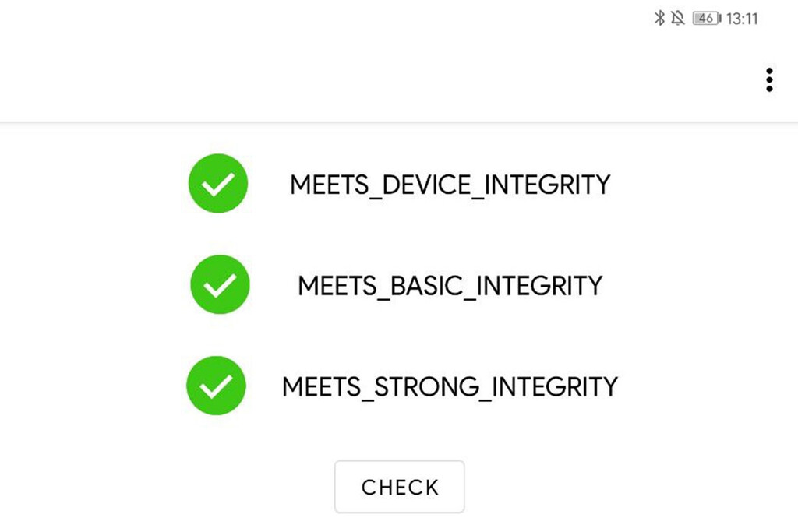Select the MEETS_BASIC_INTEGRITY label text
798x532 pixels.
pos(448,285)
